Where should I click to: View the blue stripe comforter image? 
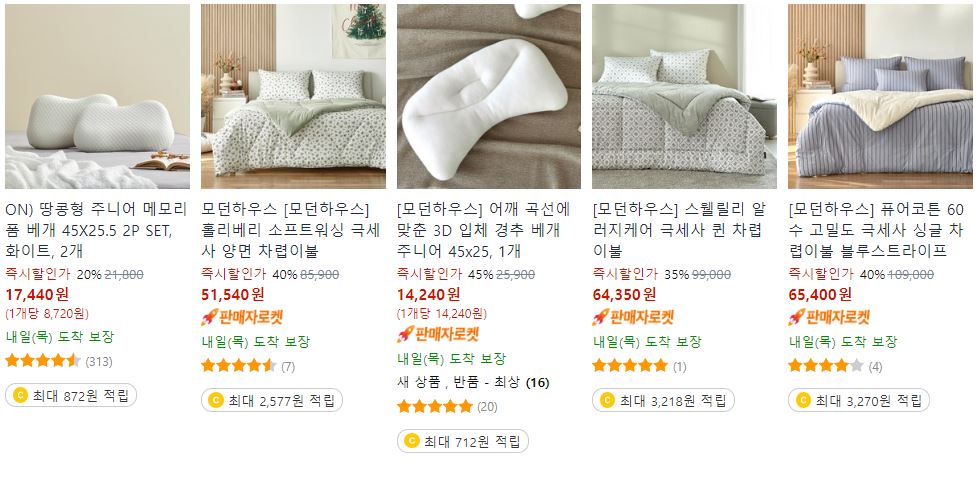click(x=880, y=96)
